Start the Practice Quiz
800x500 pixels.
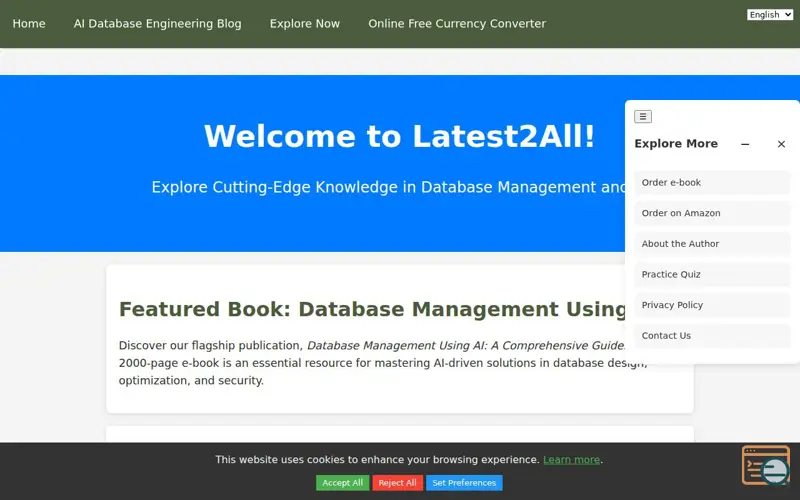coord(712,274)
